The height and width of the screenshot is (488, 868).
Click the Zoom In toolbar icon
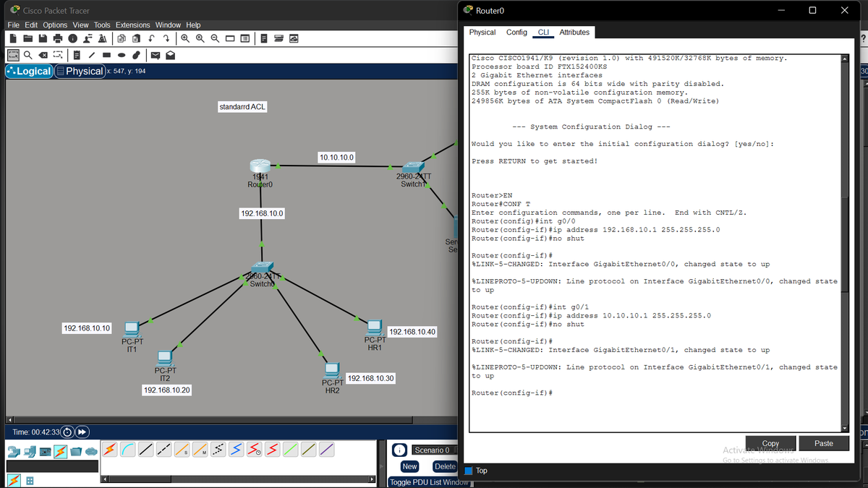point(185,38)
